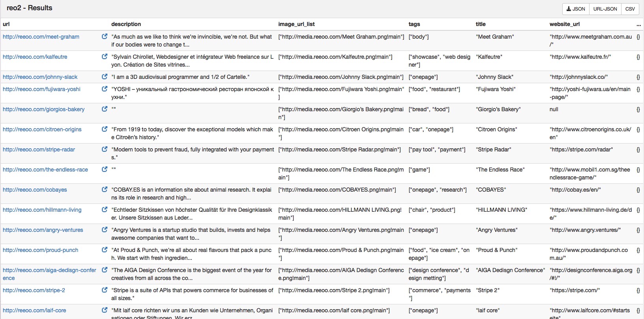The width and height of the screenshot is (644, 319).
Task: Select the "Meet Graham" title cell
Action: point(495,37)
